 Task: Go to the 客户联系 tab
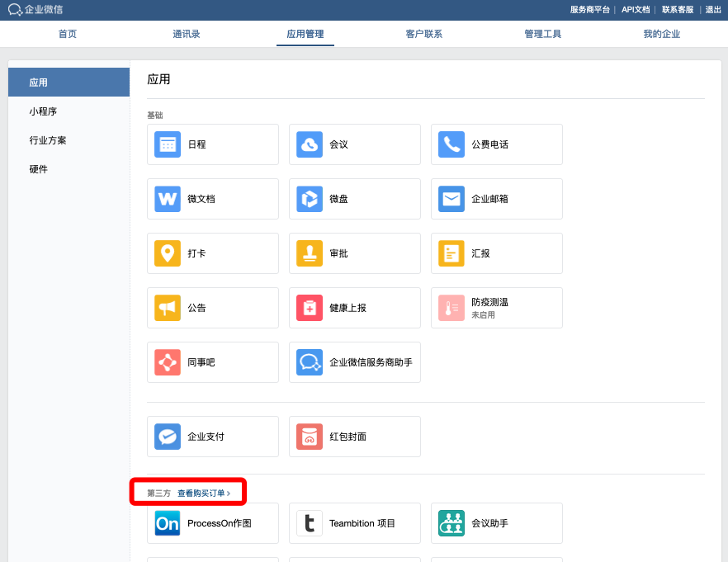[424, 34]
